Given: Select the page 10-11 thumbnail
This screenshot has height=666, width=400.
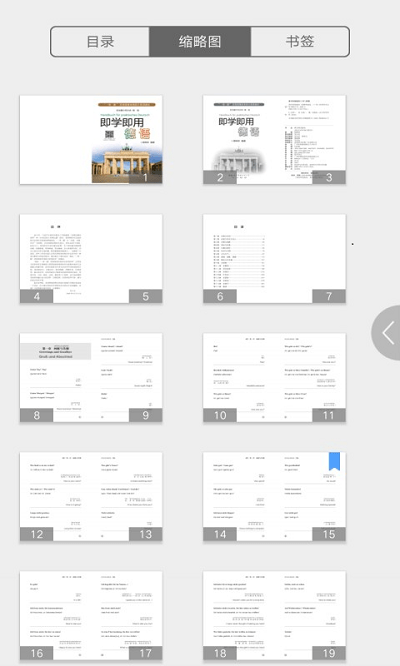Looking at the screenshot, I should (x=274, y=378).
